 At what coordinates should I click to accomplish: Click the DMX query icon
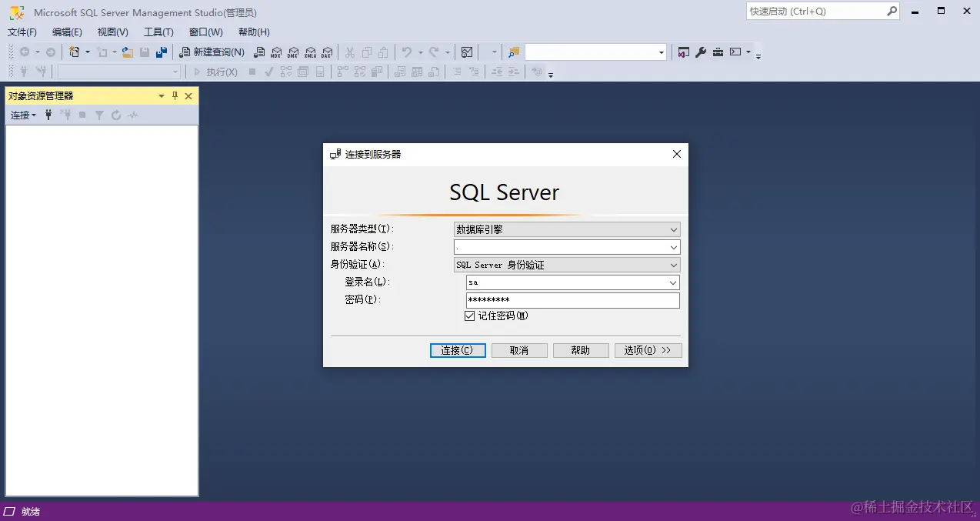(293, 52)
